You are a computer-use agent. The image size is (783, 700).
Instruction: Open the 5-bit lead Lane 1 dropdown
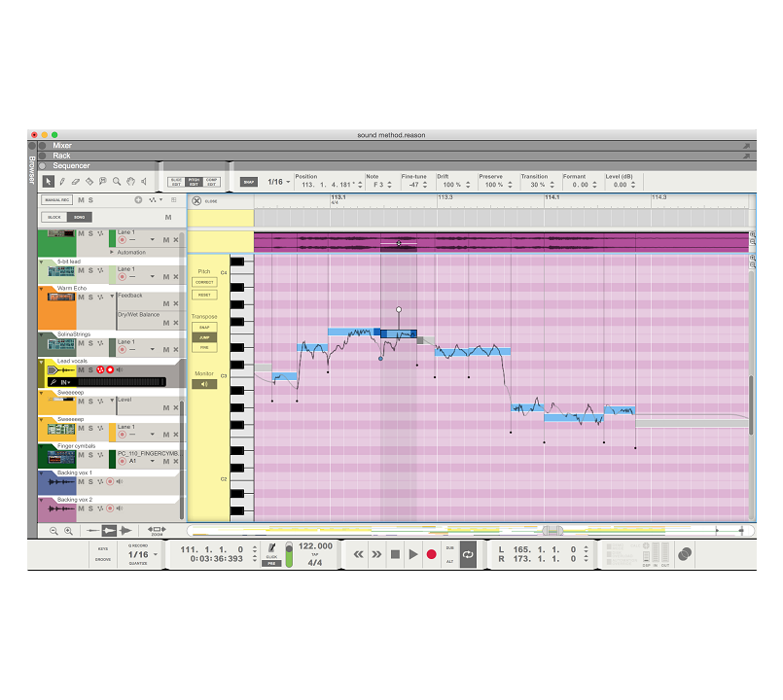click(x=153, y=276)
